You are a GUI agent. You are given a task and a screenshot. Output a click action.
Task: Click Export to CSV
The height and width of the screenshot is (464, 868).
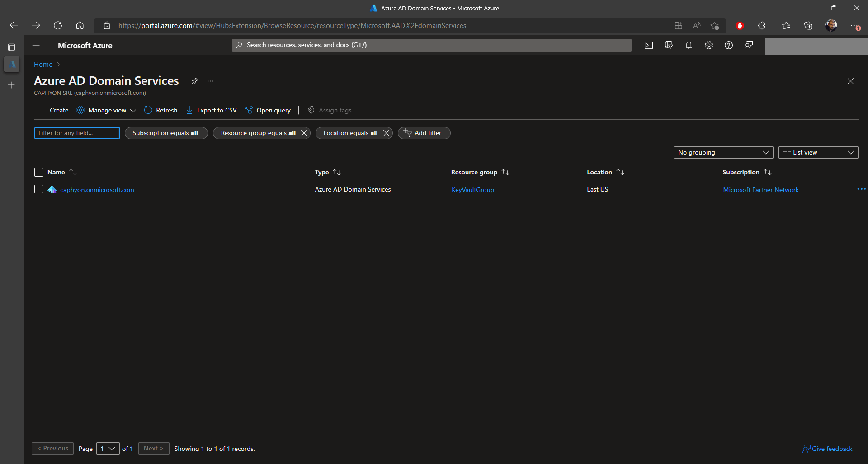[x=211, y=110]
